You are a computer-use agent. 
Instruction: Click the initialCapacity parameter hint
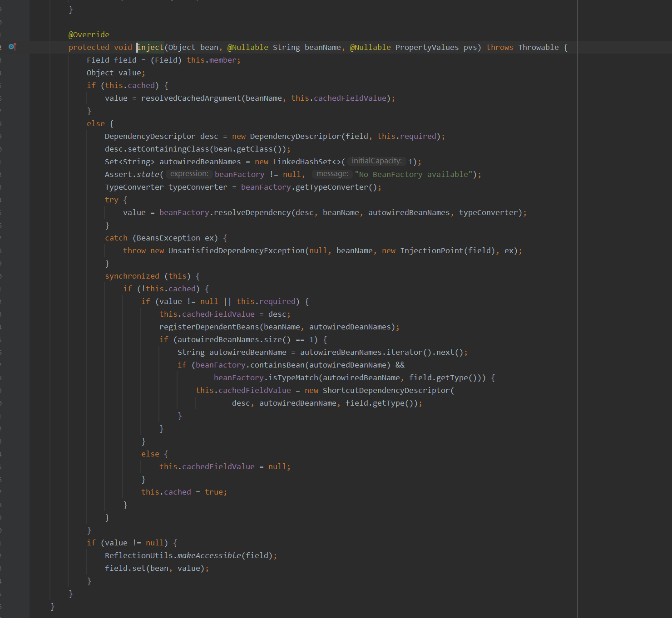(377, 161)
